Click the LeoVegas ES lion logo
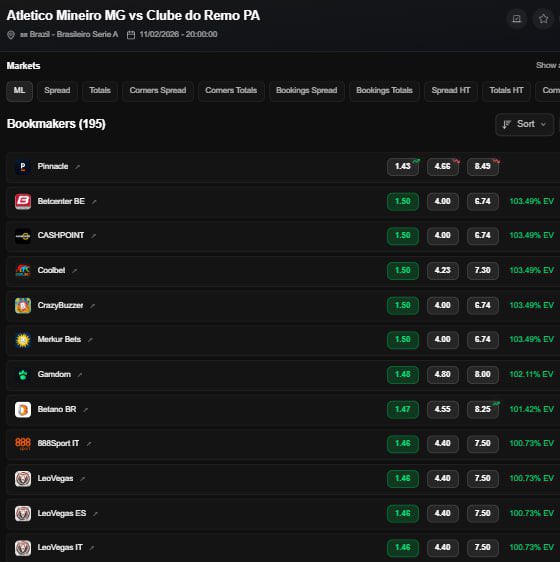The height and width of the screenshot is (562, 560). pyautogui.click(x=23, y=514)
